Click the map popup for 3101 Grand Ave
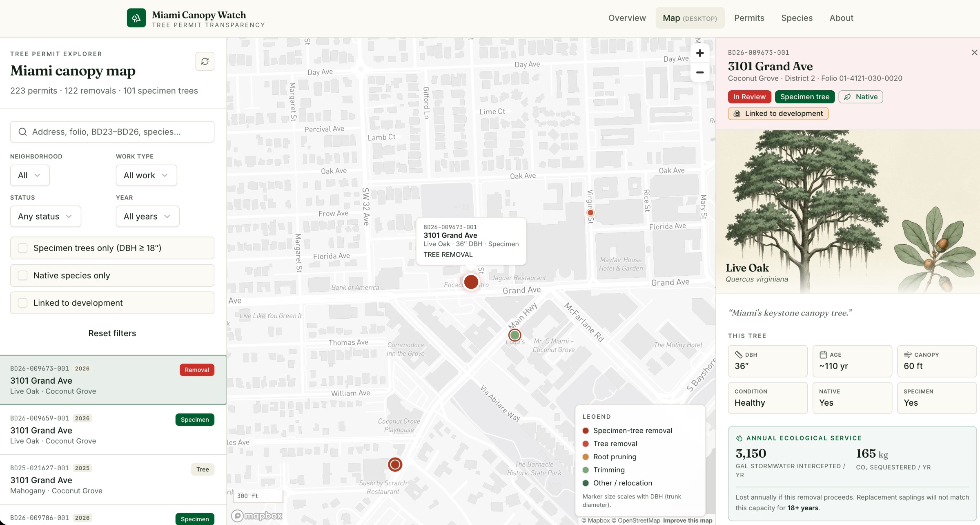 coord(471,241)
